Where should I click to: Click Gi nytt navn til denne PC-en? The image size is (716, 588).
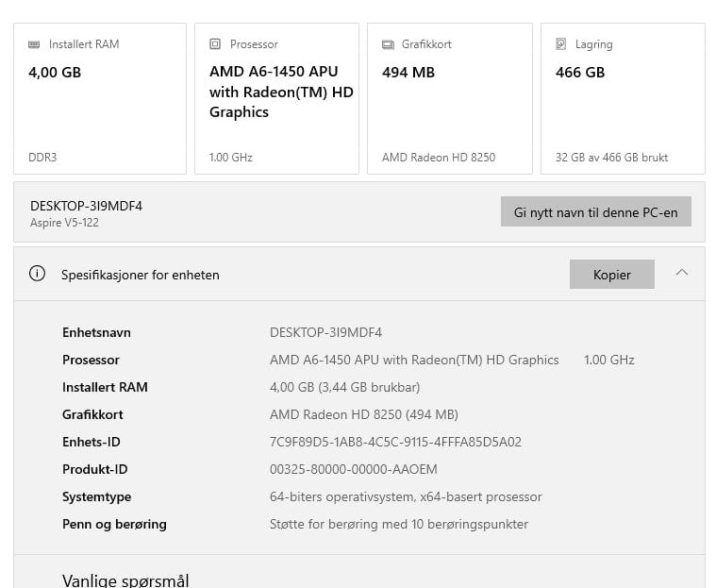[x=596, y=212]
